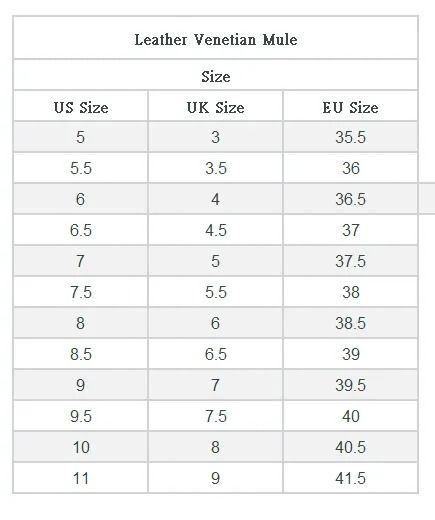Select the EU size 40.5 cell
This screenshot has height=520, width=435.
[x=350, y=447]
